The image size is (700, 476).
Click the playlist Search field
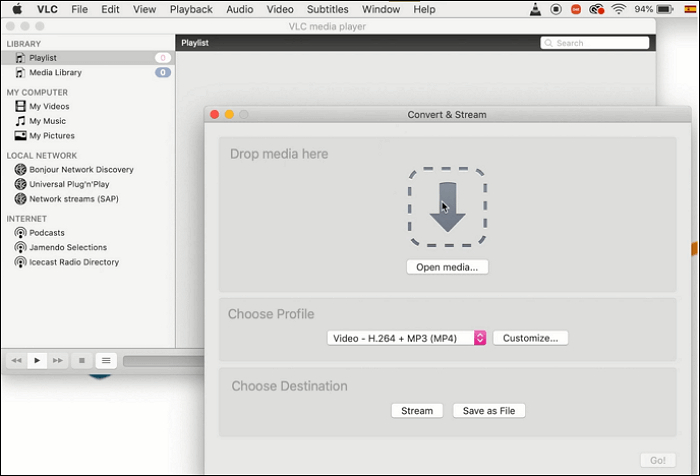coord(593,43)
